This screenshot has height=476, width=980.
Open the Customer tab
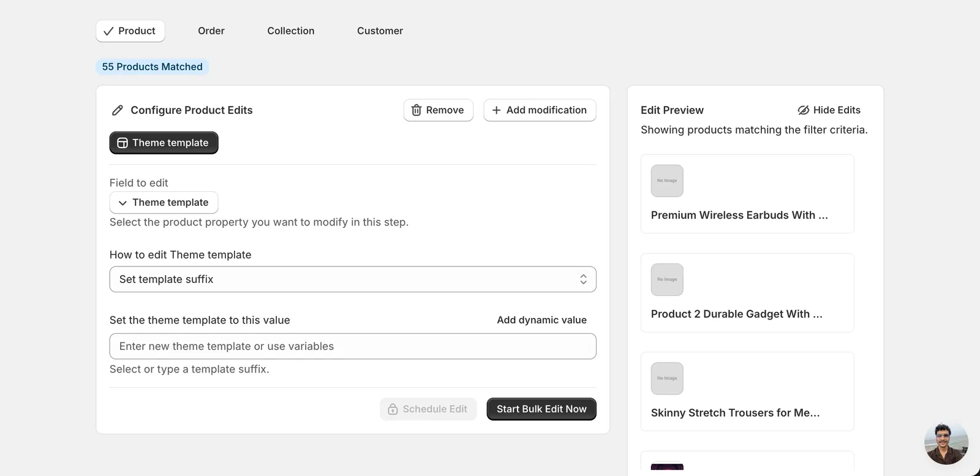pyautogui.click(x=380, y=31)
